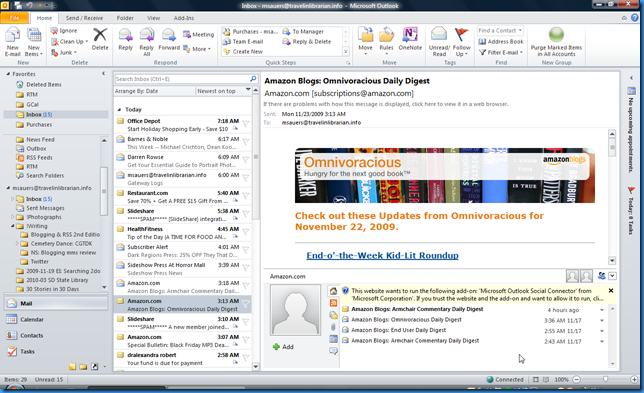This screenshot has width=644, height=393.
Task: Open the Rules button
Action: (x=386, y=41)
